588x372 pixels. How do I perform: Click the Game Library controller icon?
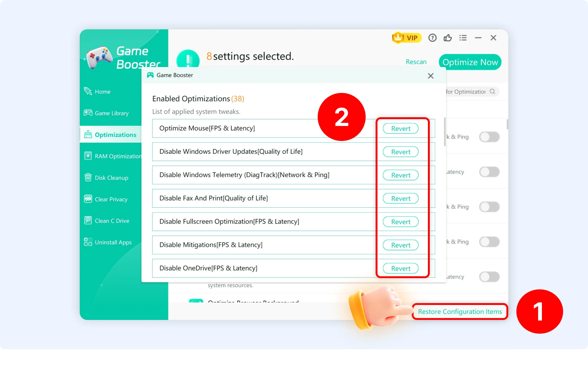pos(88,113)
